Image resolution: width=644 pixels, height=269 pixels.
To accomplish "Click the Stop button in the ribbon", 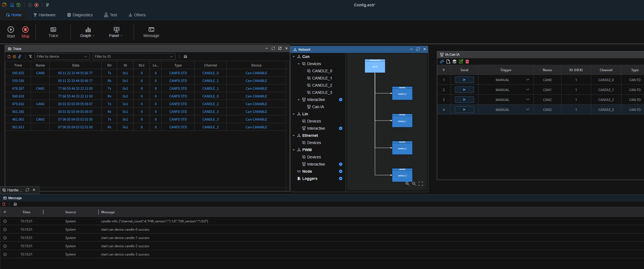I will (25, 32).
